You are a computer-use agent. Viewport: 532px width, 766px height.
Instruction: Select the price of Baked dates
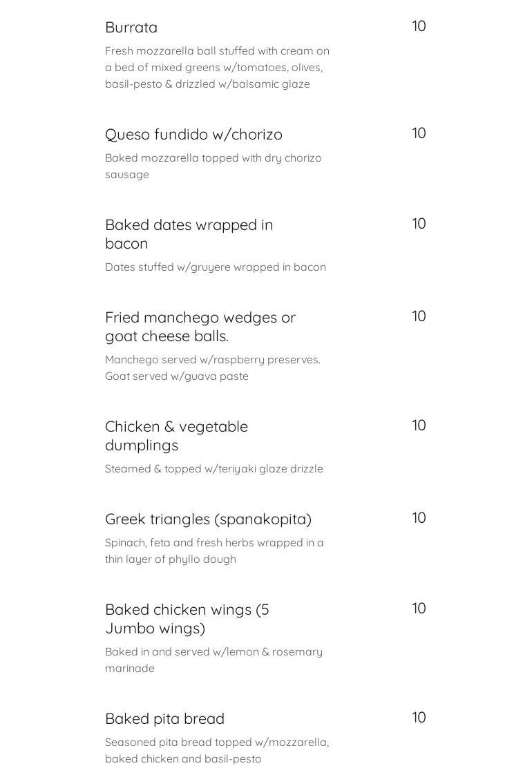(x=419, y=224)
